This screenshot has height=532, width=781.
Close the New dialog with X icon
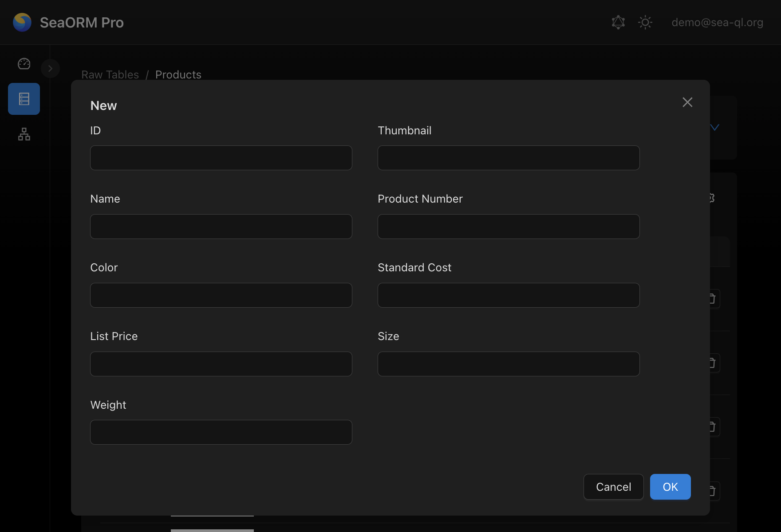click(687, 102)
